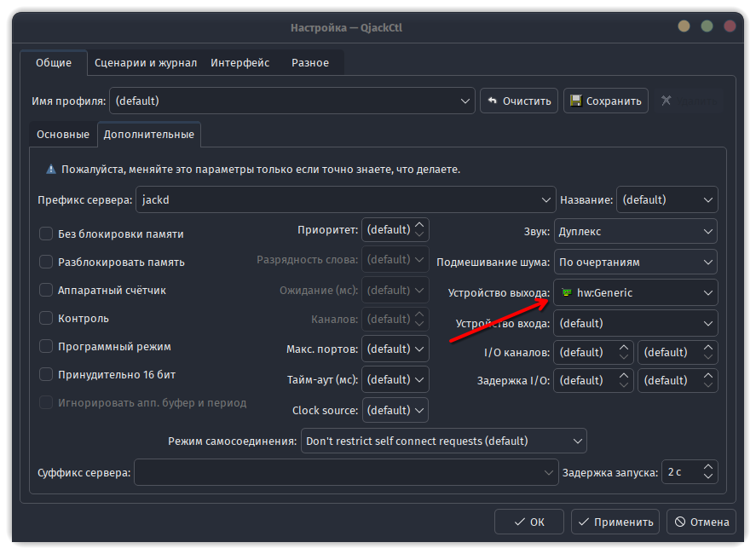The width and height of the screenshot is (756, 554).
Task: Click the checkmark icon on the ОК button
Action: coord(519,522)
